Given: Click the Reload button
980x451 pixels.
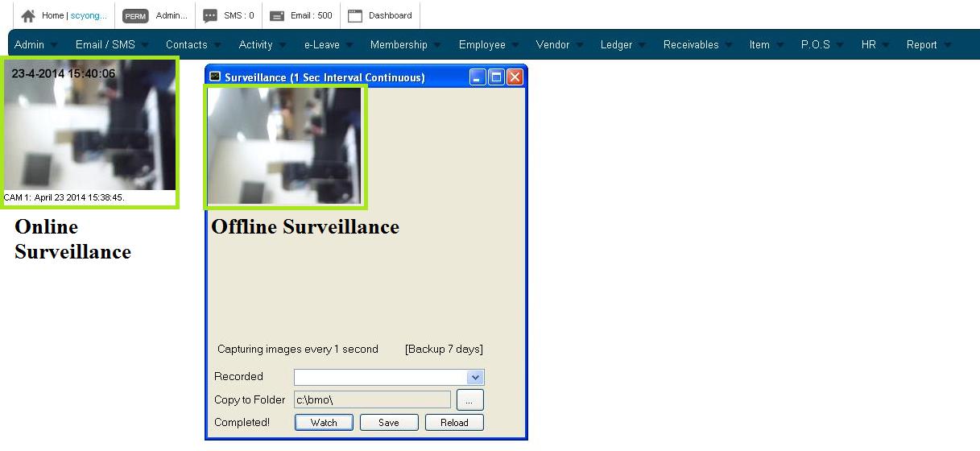Looking at the screenshot, I should (x=454, y=422).
